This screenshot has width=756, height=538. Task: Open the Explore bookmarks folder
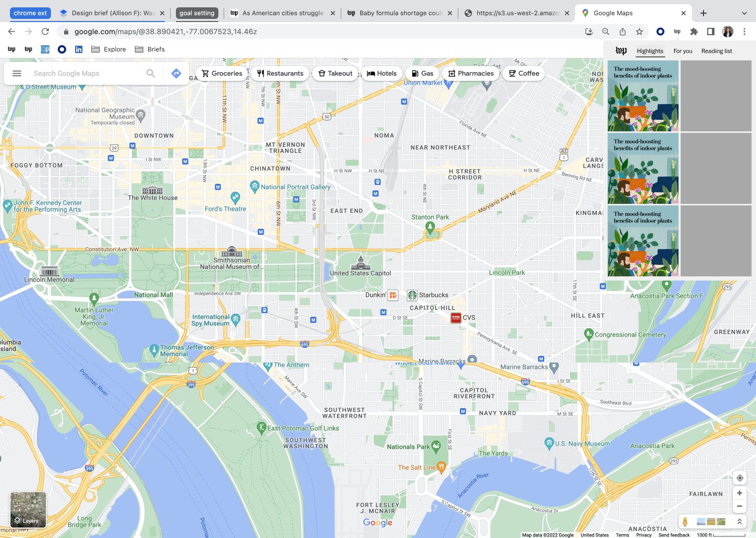pos(109,49)
